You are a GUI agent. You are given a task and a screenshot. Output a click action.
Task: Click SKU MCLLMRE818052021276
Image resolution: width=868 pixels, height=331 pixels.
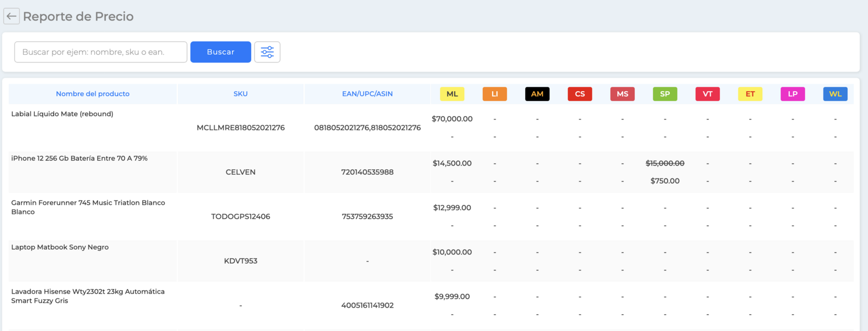241,128
